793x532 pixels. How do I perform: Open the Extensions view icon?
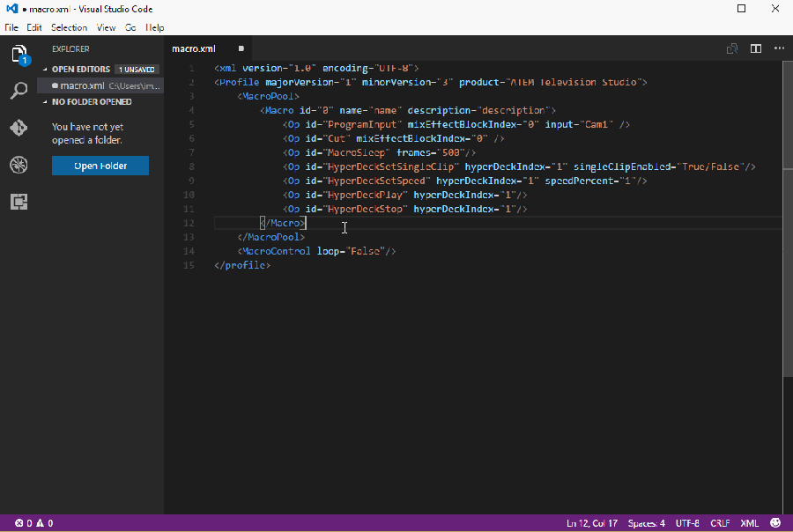click(x=19, y=202)
